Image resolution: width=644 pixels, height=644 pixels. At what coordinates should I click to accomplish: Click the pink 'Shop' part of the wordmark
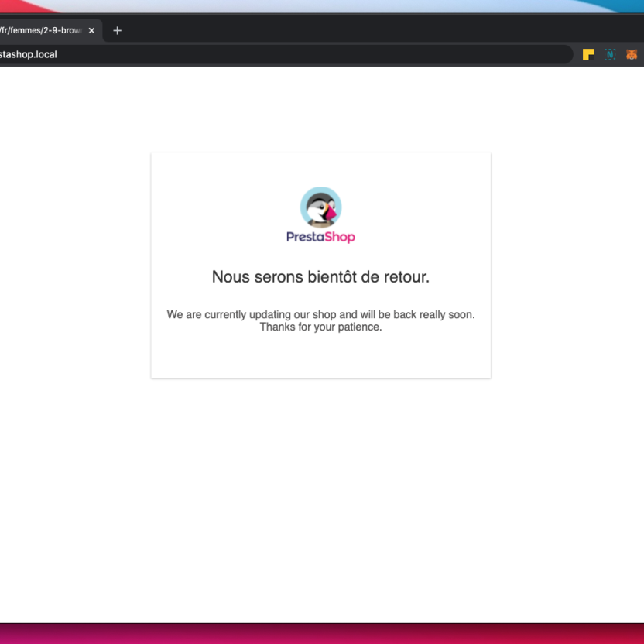coord(339,237)
